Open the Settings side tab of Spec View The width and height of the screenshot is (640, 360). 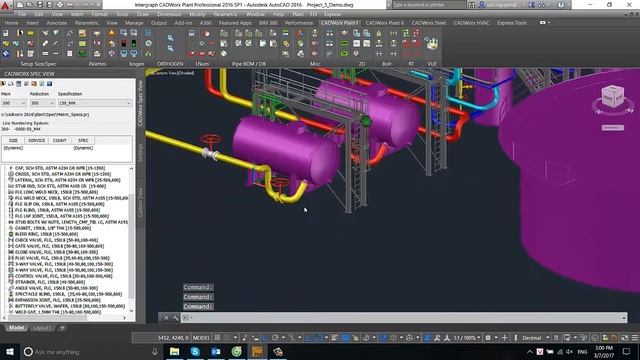coord(141,152)
